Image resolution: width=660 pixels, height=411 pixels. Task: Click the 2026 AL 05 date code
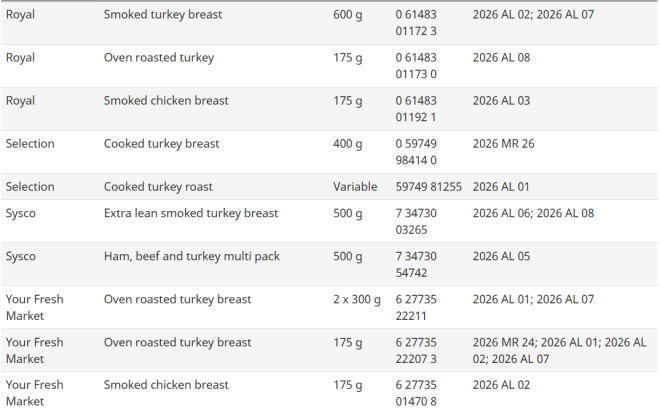point(501,257)
